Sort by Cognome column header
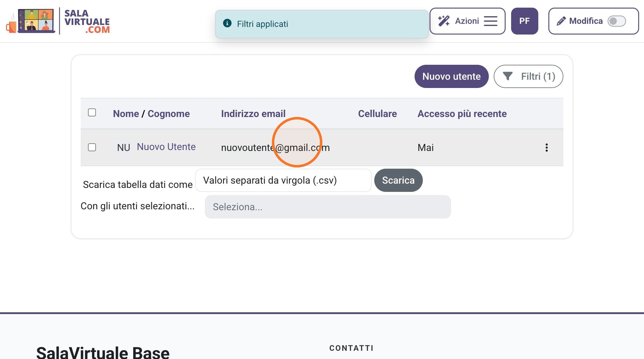 tap(169, 114)
